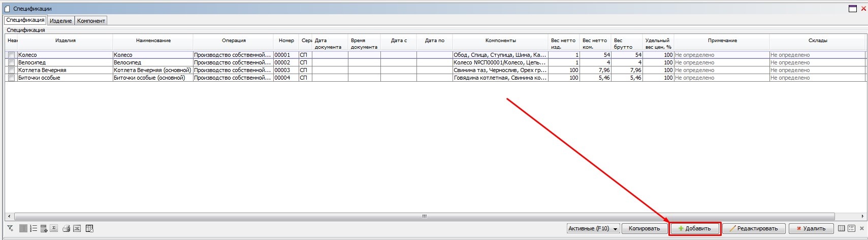
Task: Tick the checkbox for Биточки особые row
Action: pyautogui.click(x=11, y=78)
